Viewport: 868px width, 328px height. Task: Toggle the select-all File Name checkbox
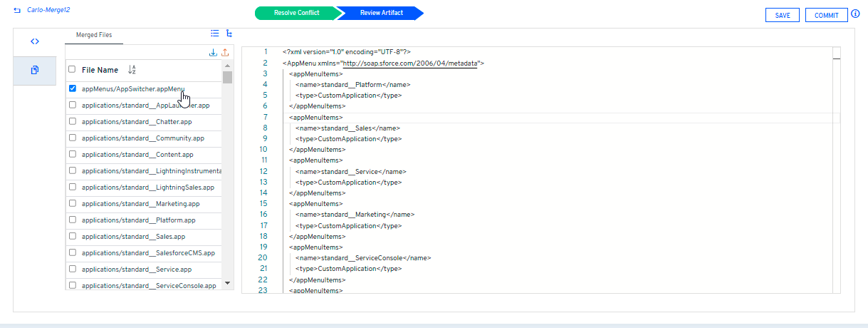72,70
